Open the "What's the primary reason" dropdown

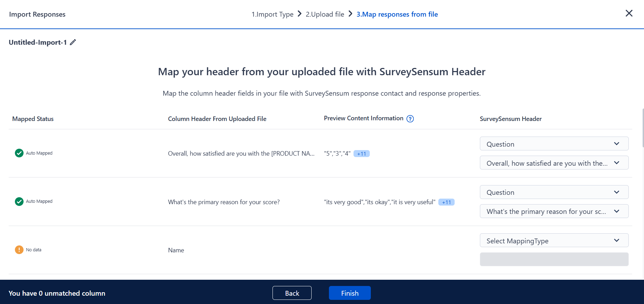554,211
